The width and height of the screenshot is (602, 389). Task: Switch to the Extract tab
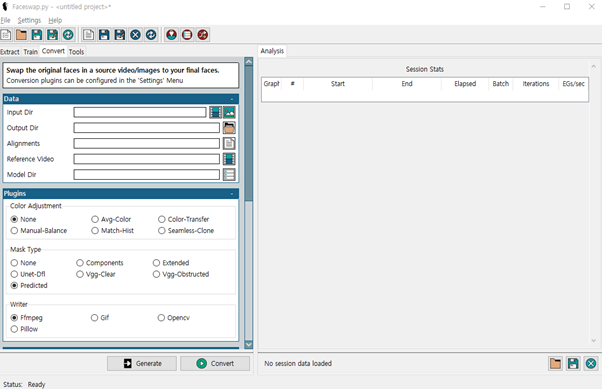pyautogui.click(x=10, y=52)
